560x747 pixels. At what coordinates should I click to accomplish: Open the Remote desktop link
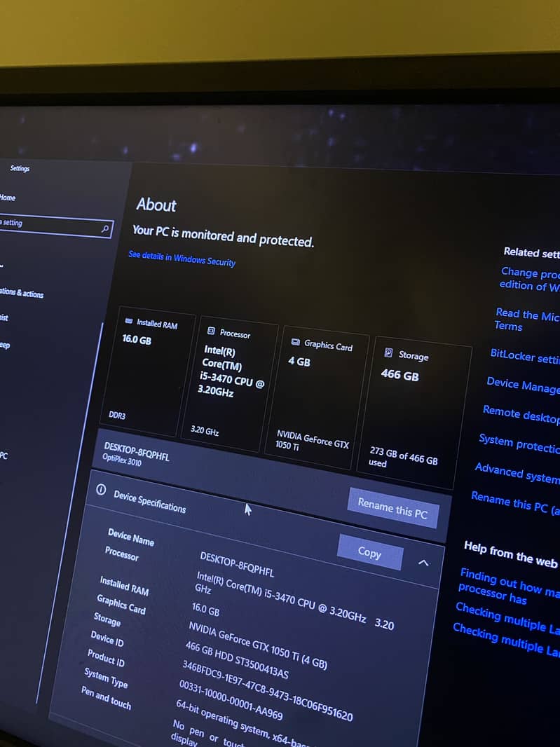tap(521, 414)
